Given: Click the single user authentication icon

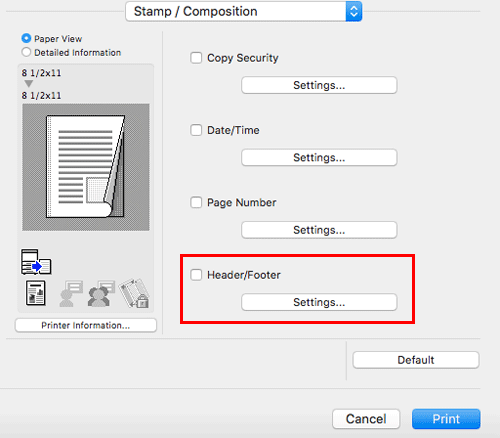Looking at the screenshot, I should pos(71,293).
